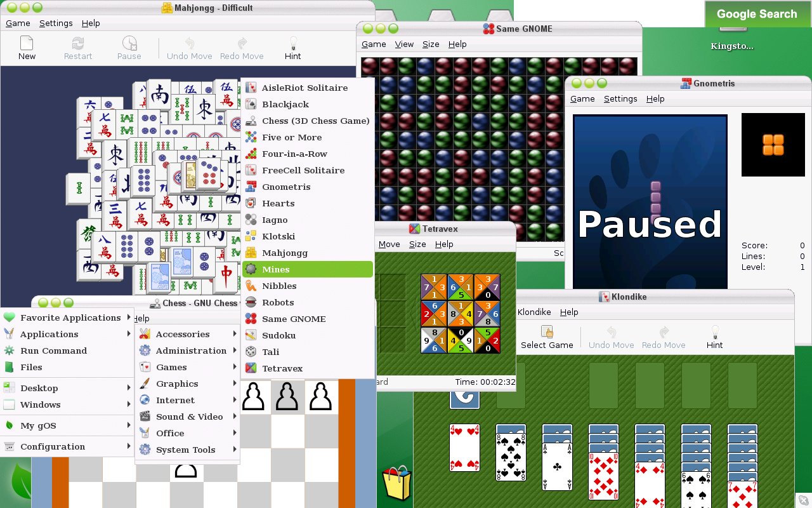The width and height of the screenshot is (812, 508).
Task: Expand the Sound & Video submenu arrow
Action: tap(235, 417)
